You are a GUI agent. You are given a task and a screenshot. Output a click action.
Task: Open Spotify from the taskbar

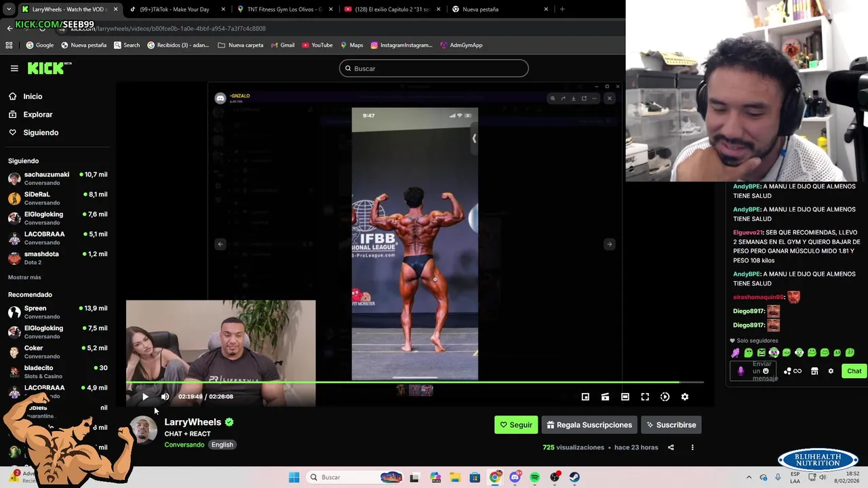click(x=535, y=477)
